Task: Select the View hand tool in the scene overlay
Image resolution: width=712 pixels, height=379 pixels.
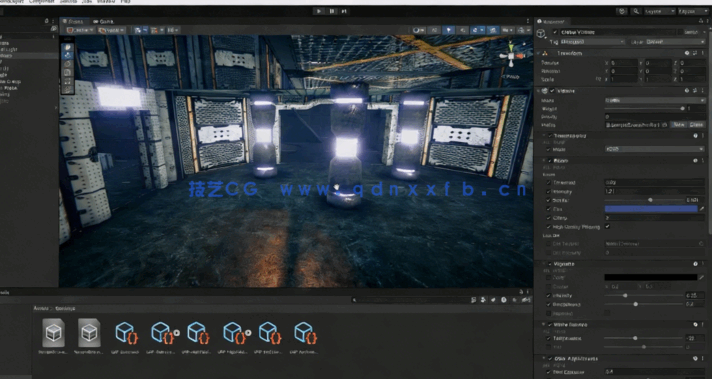Action: tap(68, 47)
